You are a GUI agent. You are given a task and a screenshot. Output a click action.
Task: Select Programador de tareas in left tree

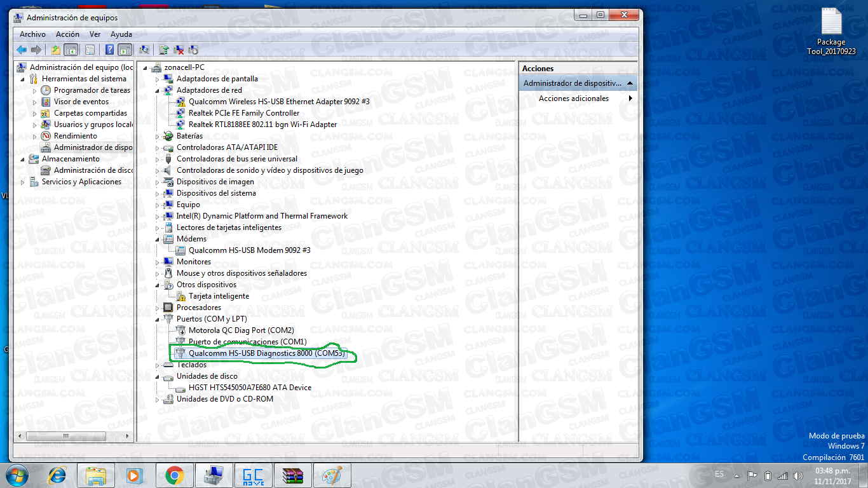coord(92,90)
